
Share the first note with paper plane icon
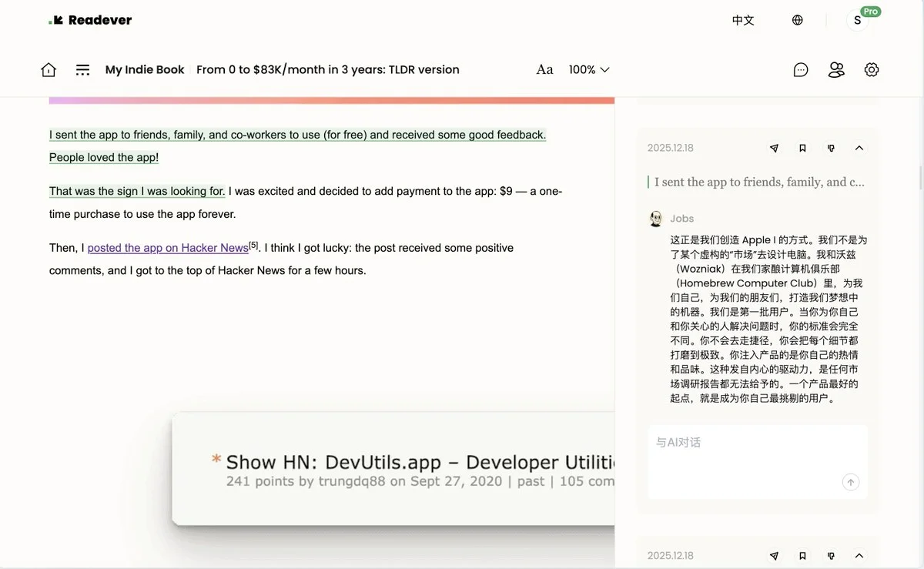pos(775,149)
